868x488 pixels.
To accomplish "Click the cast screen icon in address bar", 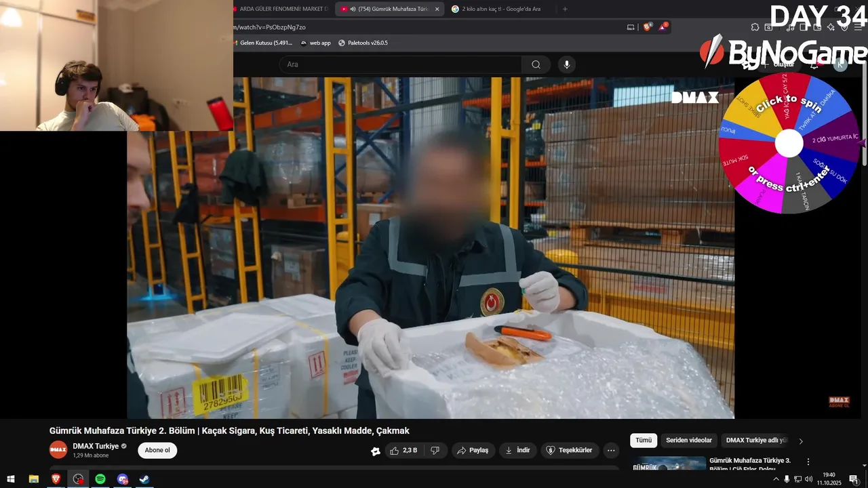I will click(631, 27).
